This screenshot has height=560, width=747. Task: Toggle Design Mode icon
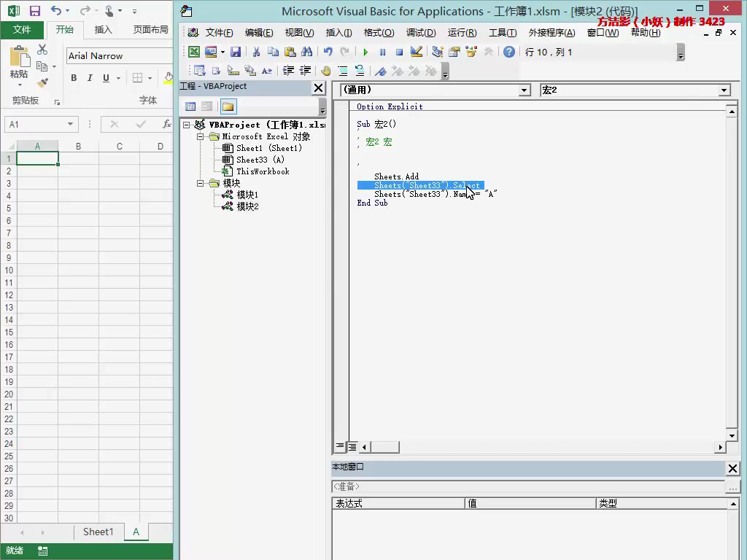pos(417,52)
